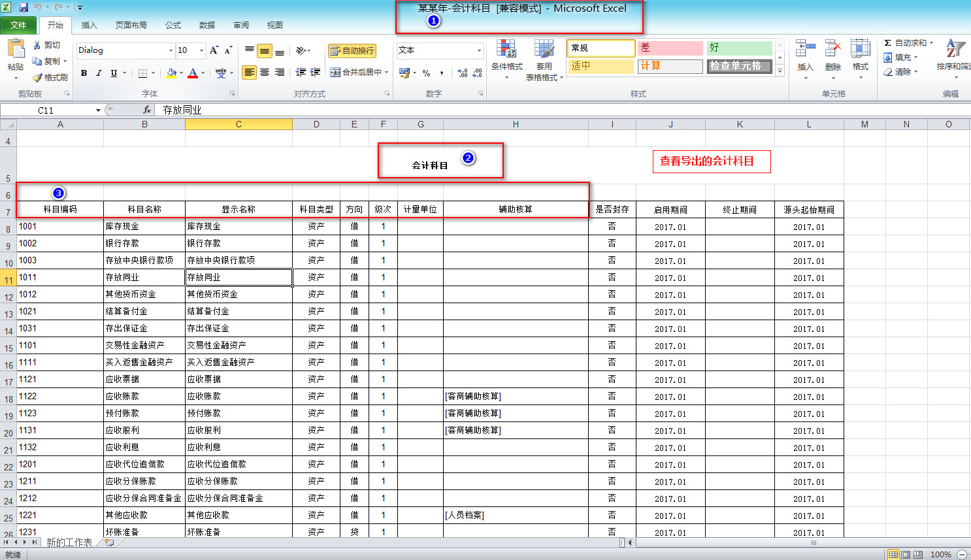The width and height of the screenshot is (971, 560).
Task: Click the AutoSum (自动求和) button
Action: click(909, 42)
